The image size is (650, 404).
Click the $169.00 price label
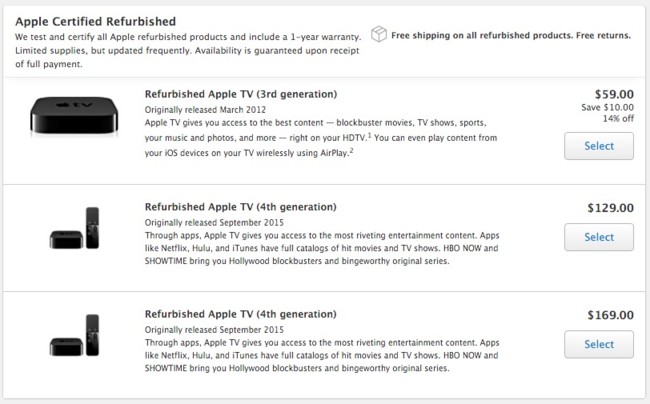611,315
